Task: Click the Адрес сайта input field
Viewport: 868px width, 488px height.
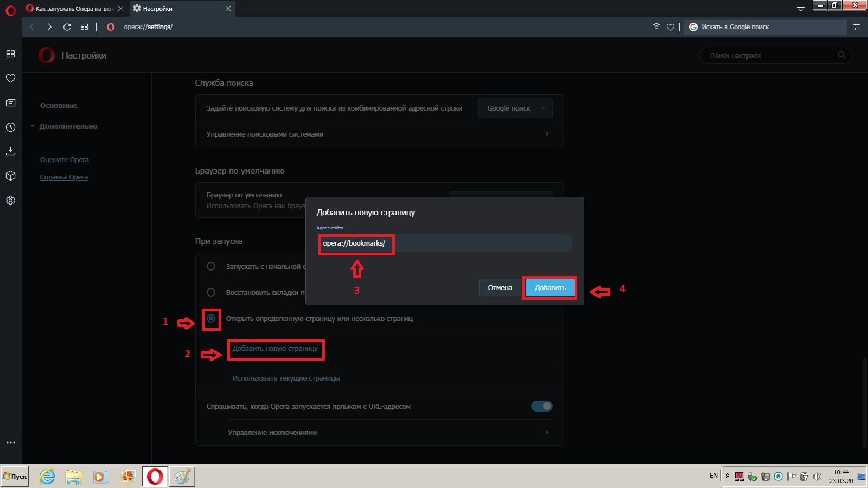Action: click(x=445, y=243)
